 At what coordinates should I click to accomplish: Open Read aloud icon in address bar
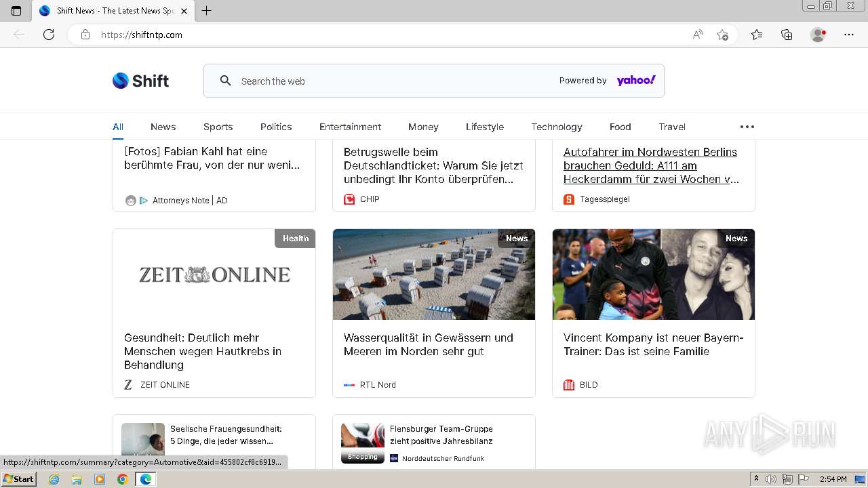click(698, 35)
